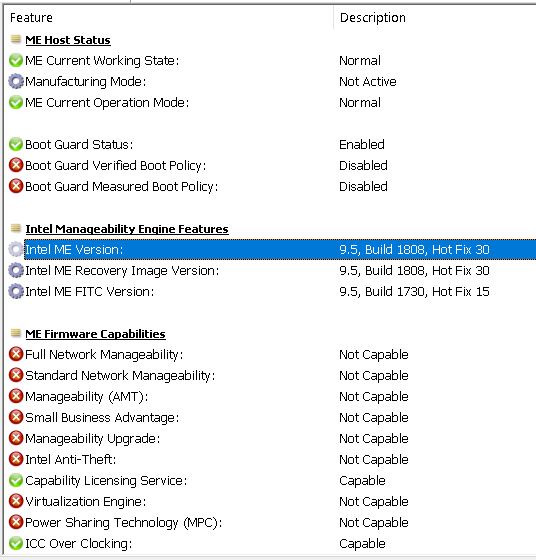Image resolution: width=536 pixels, height=560 pixels.
Task: Click the red X icon beside Intel Anti-Theft
Action: point(16,459)
